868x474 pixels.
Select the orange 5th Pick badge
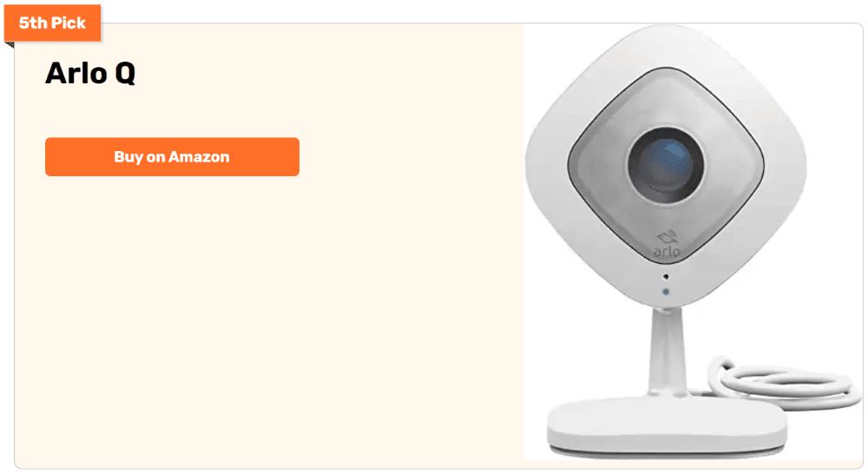(x=53, y=23)
